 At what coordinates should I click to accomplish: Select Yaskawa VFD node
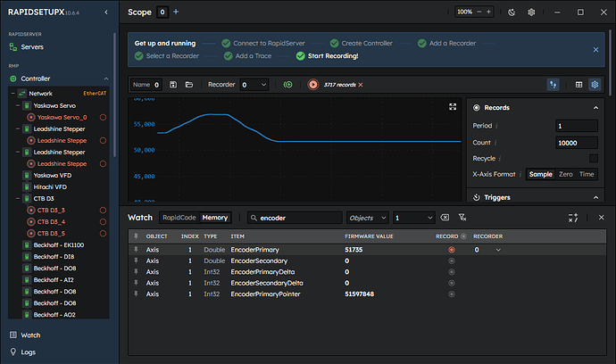pos(53,176)
